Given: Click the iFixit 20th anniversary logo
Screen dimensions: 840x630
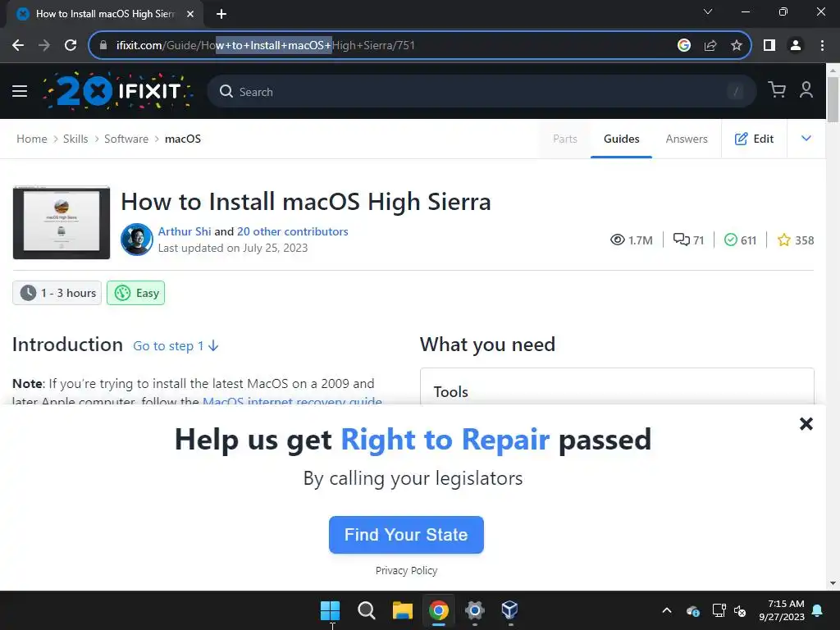Looking at the screenshot, I should 118,90.
